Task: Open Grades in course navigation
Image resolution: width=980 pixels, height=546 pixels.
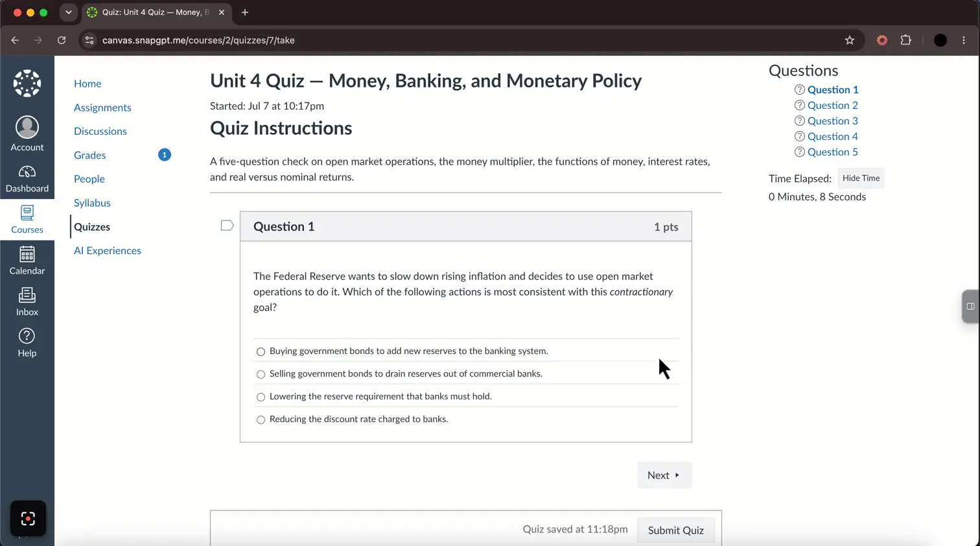Action: click(x=89, y=155)
